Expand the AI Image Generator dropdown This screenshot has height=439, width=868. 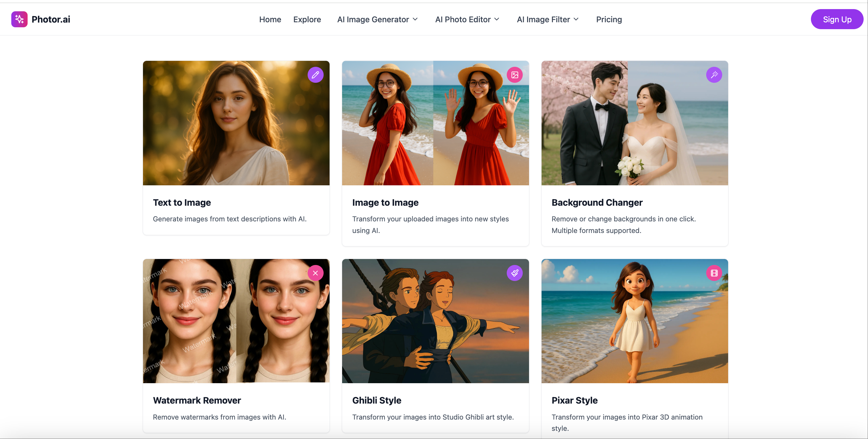click(377, 19)
